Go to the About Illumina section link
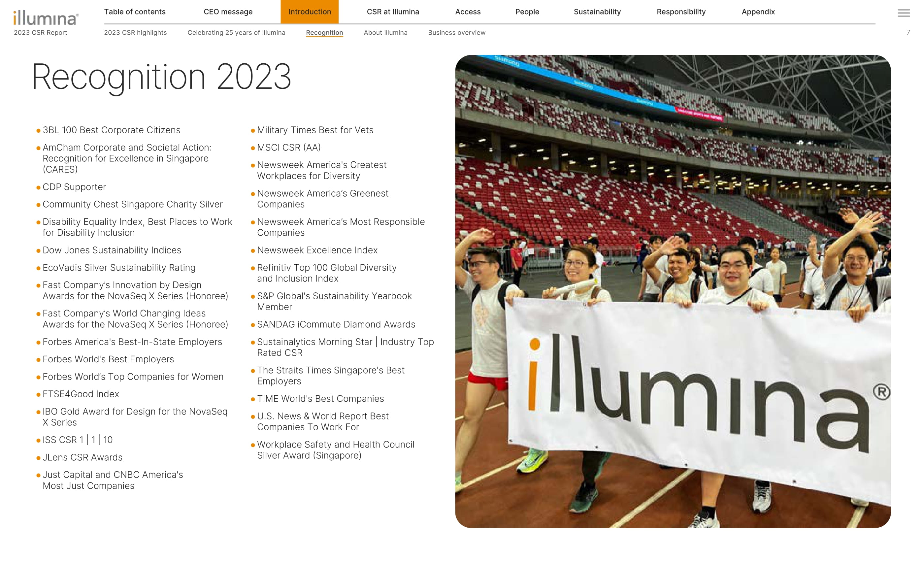This screenshot has height=561, width=924. pos(385,33)
